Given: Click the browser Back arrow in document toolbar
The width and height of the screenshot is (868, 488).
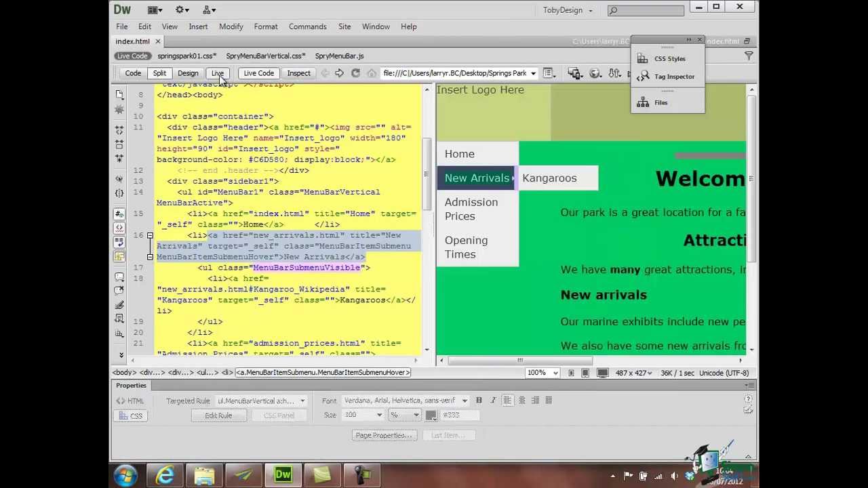Looking at the screenshot, I should click(325, 73).
